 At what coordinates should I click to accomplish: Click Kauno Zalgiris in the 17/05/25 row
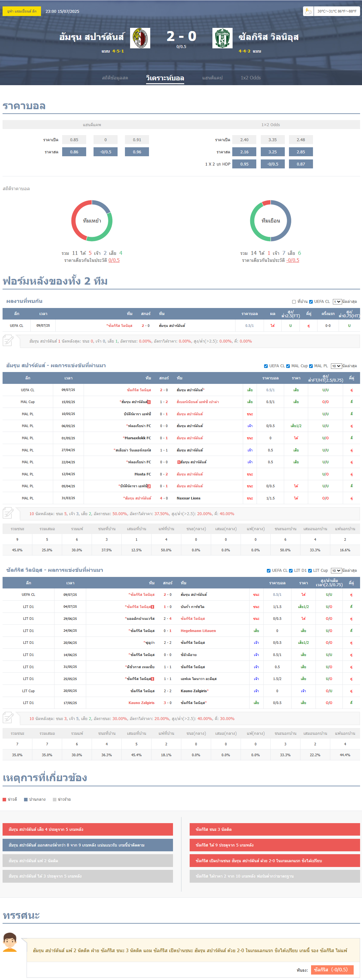pyautogui.click(x=141, y=703)
